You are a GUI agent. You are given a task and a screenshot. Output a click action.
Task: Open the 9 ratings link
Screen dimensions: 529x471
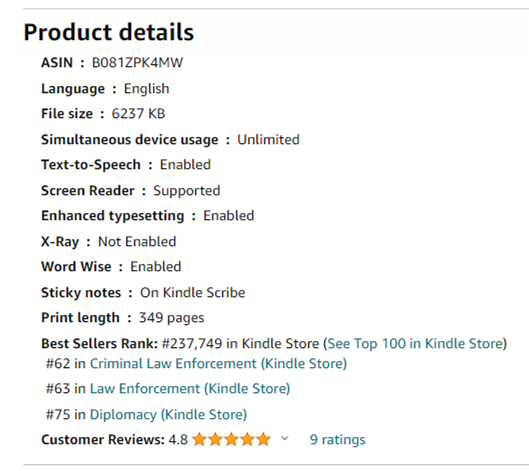[x=337, y=440]
